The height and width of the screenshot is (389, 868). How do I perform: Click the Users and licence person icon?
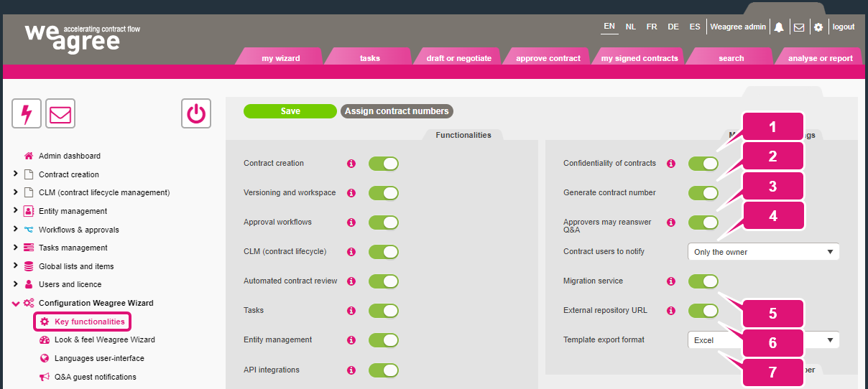pos(29,284)
